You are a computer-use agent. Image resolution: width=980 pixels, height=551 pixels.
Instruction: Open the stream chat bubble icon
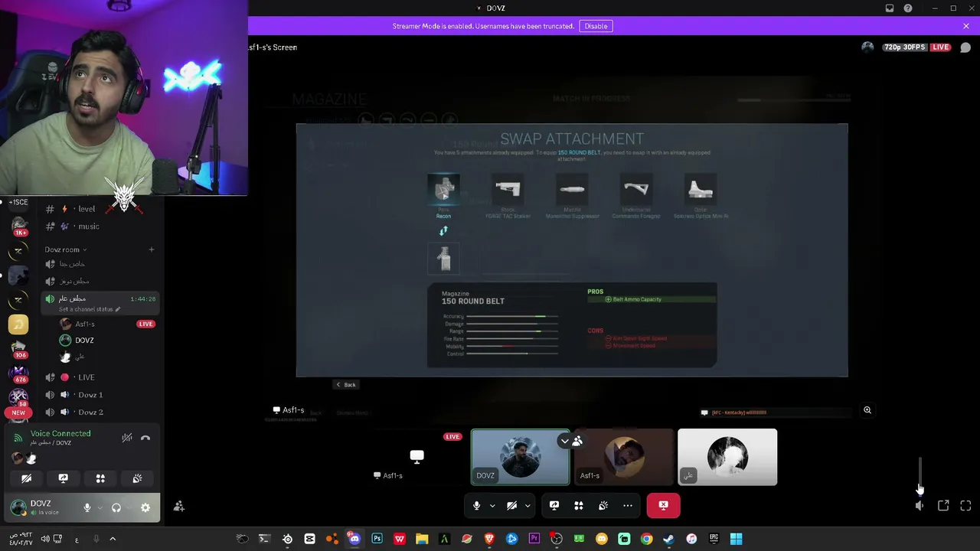pyautogui.click(x=965, y=47)
